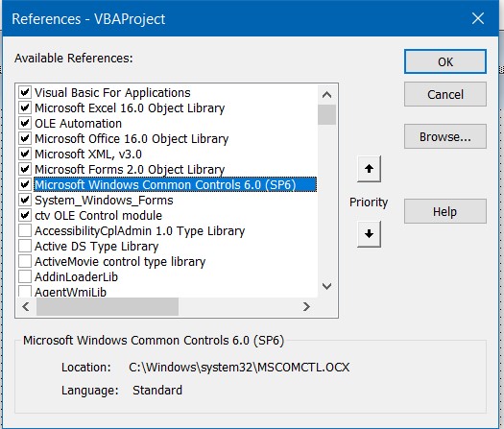Viewport: 504px width, 429px height.
Task: Click the horizontal scroll left arrow
Action: (x=26, y=306)
